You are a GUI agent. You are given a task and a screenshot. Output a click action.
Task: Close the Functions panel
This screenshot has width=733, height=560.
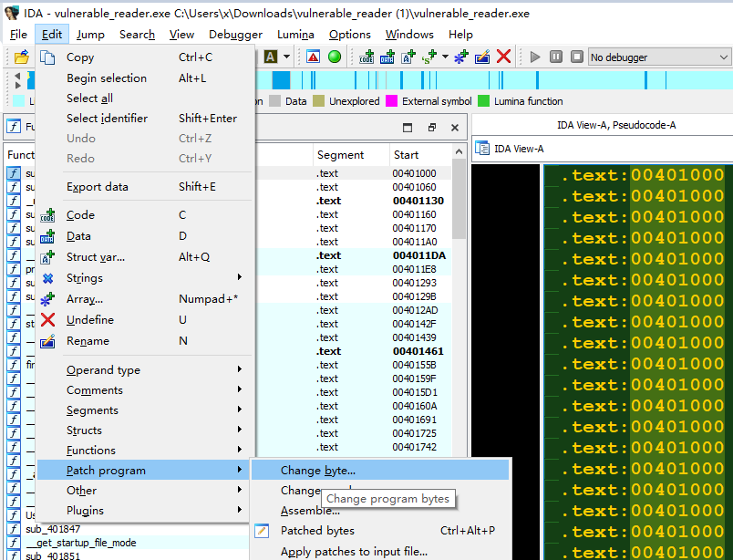[x=455, y=128]
